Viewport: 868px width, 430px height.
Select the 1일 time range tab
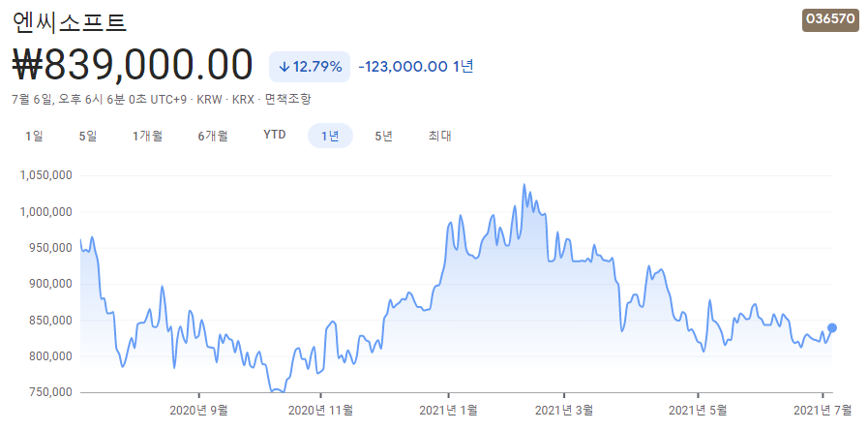point(34,136)
